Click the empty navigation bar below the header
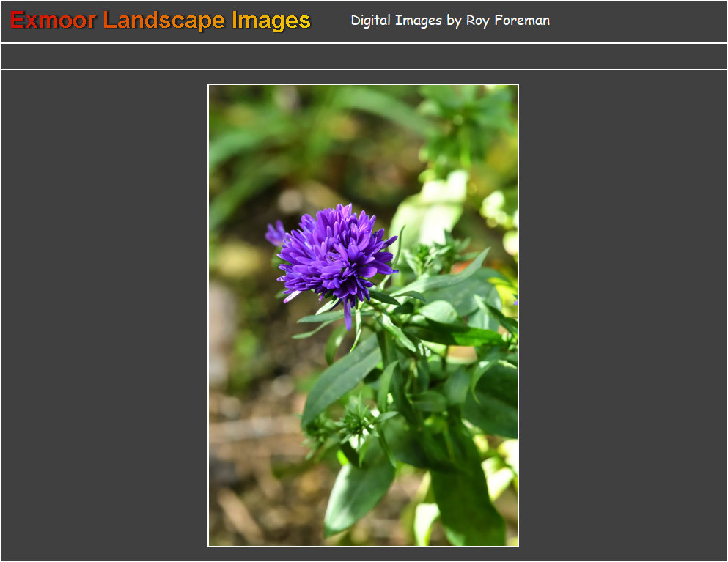Image resolution: width=728 pixels, height=562 pixels. click(364, 55)
